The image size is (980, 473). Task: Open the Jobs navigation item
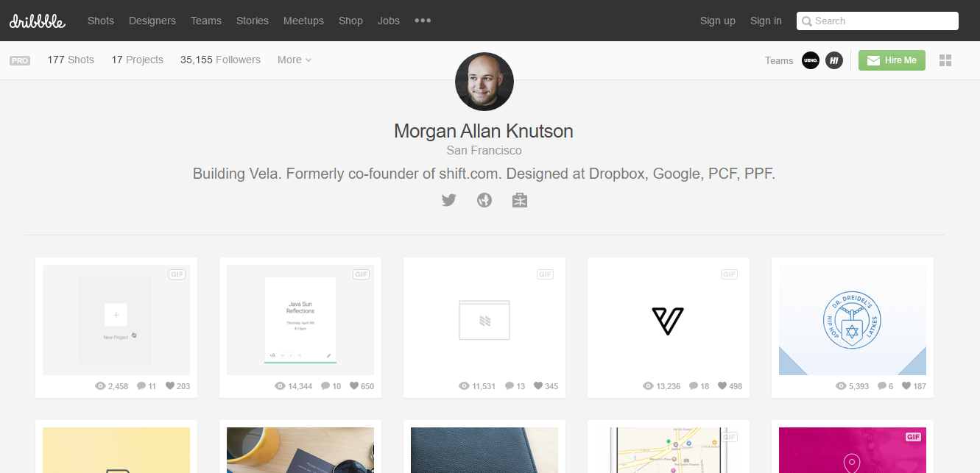pyautogui.click(x=389, y=21)
